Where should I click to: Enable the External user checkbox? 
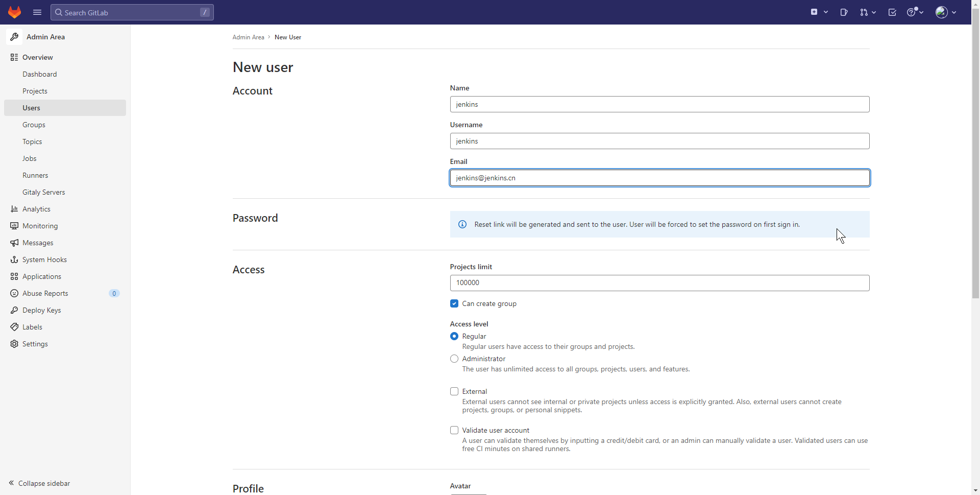click(454, 391)
